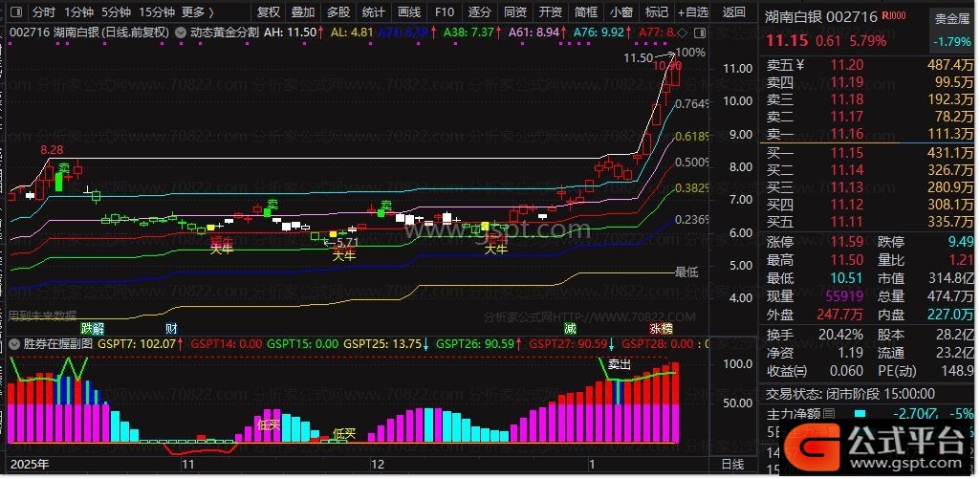Open the 更多 period options
The height and width of the screenshot is (479, 980).
point(197,12)
